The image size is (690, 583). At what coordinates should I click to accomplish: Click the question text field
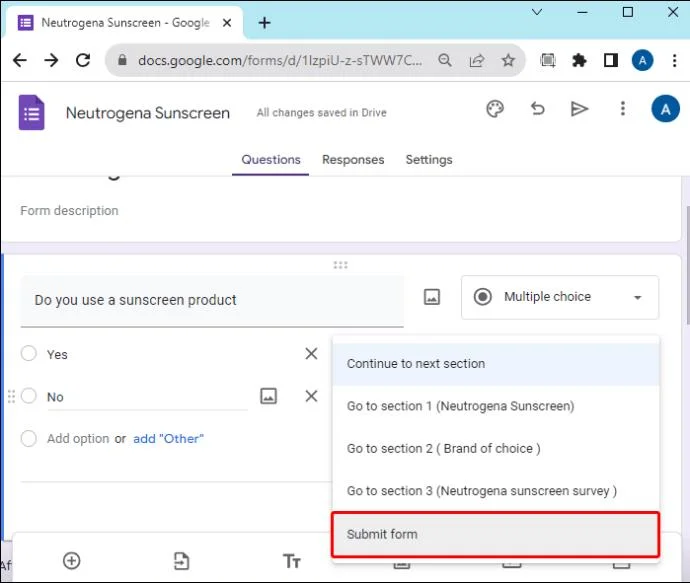212,301
